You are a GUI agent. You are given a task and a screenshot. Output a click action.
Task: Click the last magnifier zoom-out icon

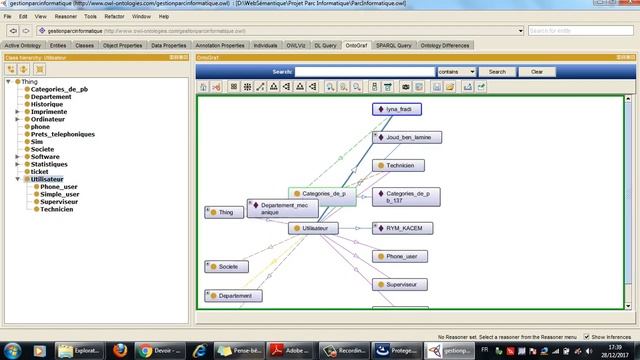point(357,87)
